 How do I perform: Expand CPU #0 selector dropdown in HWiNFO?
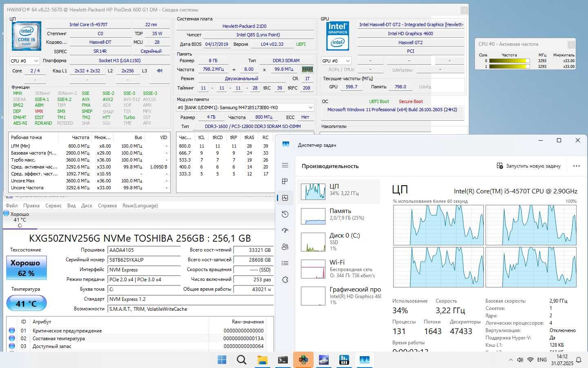pos(24,61)
